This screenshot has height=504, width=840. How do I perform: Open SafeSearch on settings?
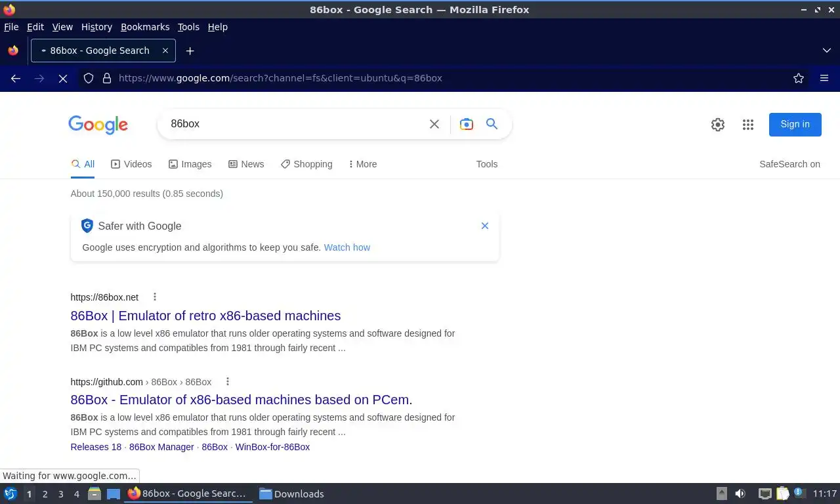(x=789, y=164)
